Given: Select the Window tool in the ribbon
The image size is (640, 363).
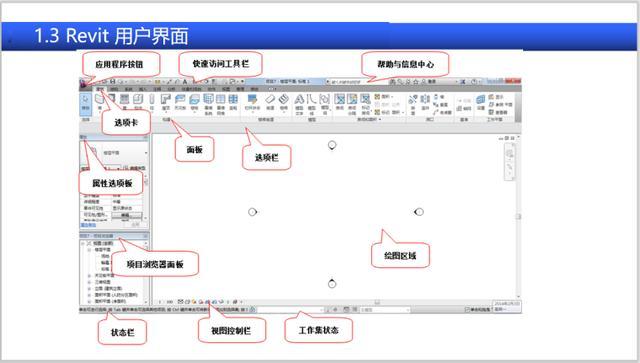Looking at the screenshot, I should point(124,102).
